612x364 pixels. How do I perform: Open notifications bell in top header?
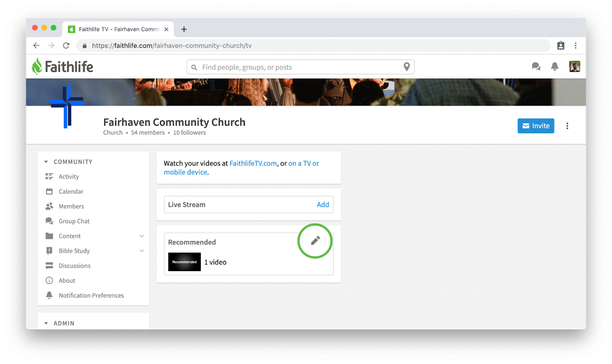click(x=555, y=67)
